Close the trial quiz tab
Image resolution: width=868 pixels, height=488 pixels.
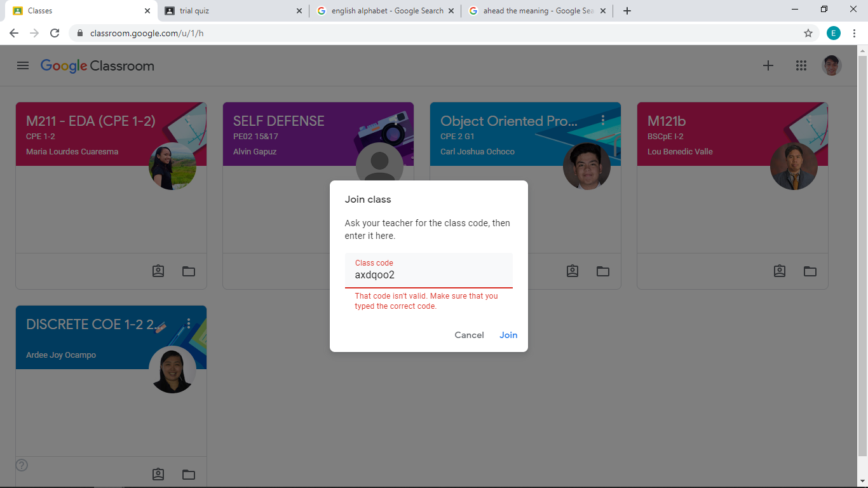(299, 11)
